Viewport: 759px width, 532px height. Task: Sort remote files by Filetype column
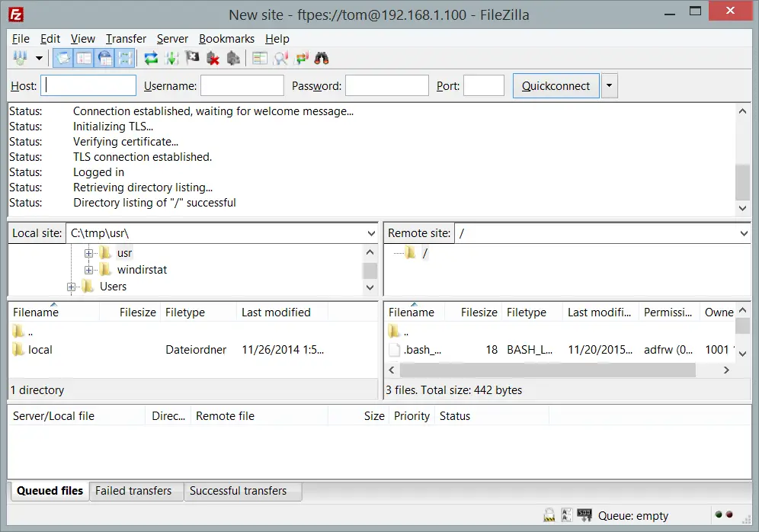pos(532,312)
